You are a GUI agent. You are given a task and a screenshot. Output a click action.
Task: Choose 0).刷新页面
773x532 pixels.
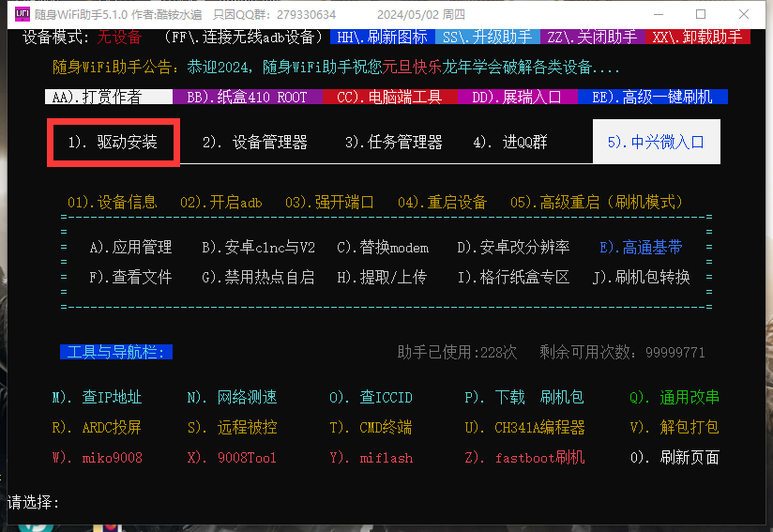674,458
